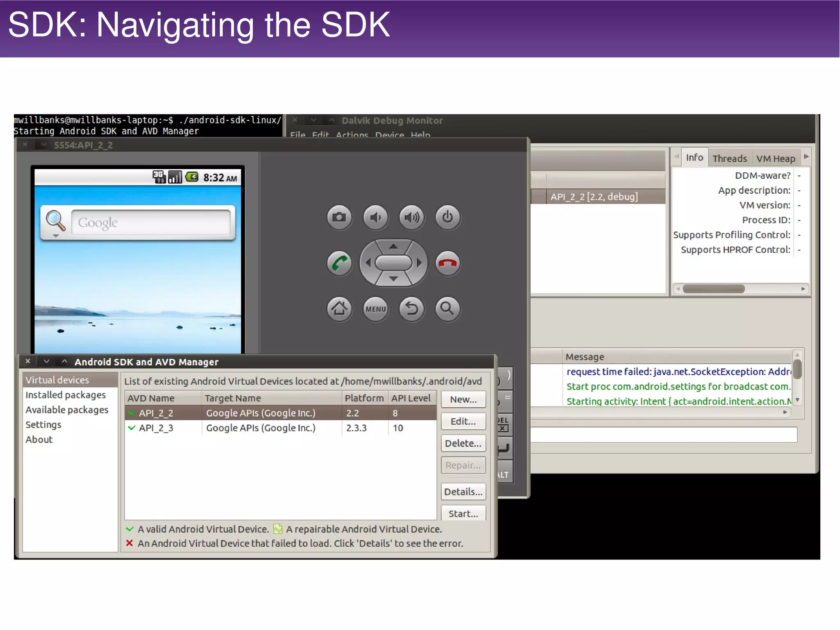Screen dimensions: 840x630
Task: Click the Target Name column header
Action: click(x=272, y=398)
